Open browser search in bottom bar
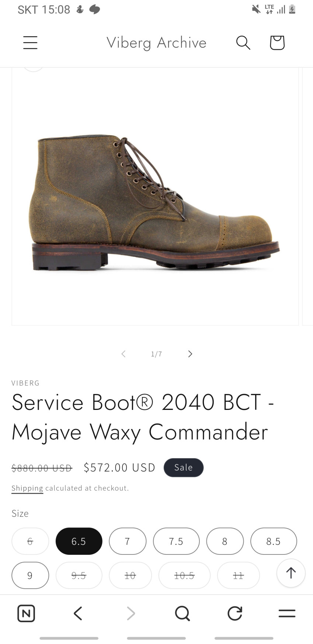Viewport: 313px width, 644px height. coord(182,613)
